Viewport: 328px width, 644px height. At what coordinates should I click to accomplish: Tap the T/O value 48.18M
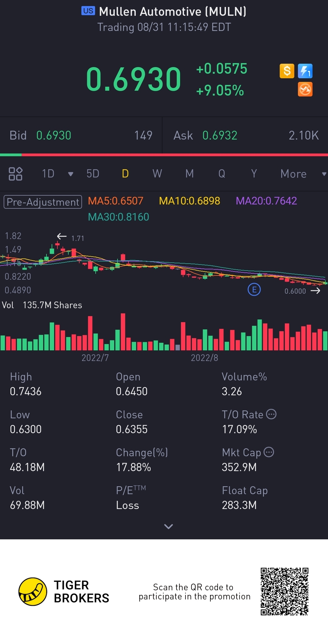click(27, 467)
